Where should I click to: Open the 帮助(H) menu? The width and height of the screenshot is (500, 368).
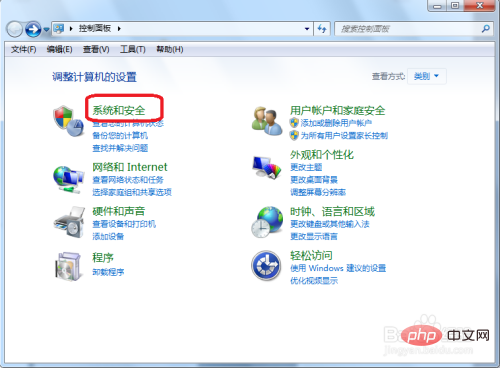[x=170, y=49]
